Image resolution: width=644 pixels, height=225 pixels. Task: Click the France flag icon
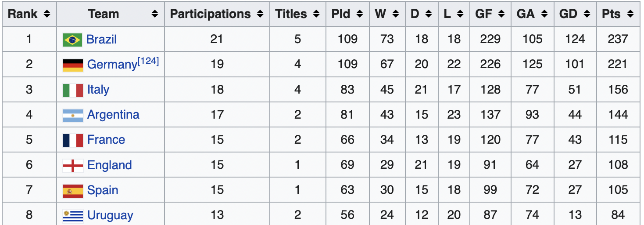click(72, 141)
